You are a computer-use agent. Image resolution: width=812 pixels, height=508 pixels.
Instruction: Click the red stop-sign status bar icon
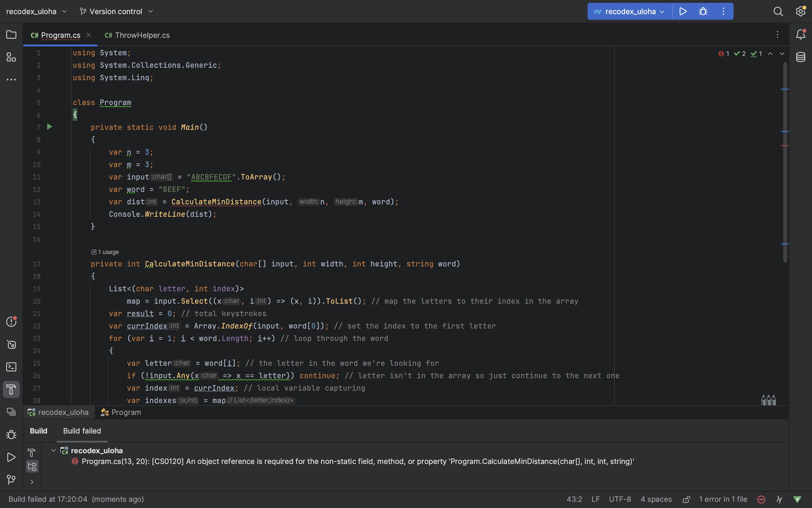761,499
